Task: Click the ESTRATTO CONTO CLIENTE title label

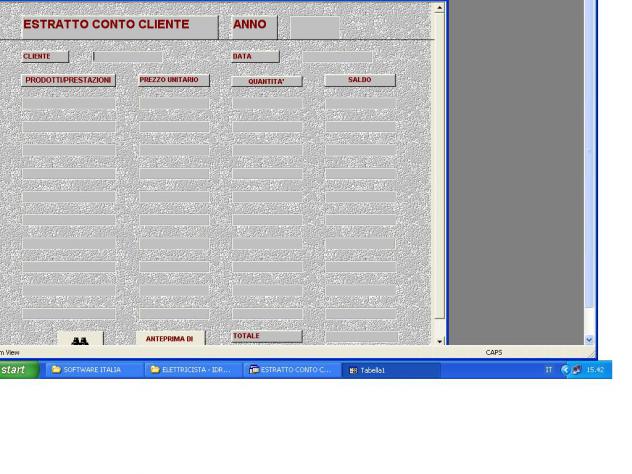Action: pyautogui.click(x=120, y=27)
